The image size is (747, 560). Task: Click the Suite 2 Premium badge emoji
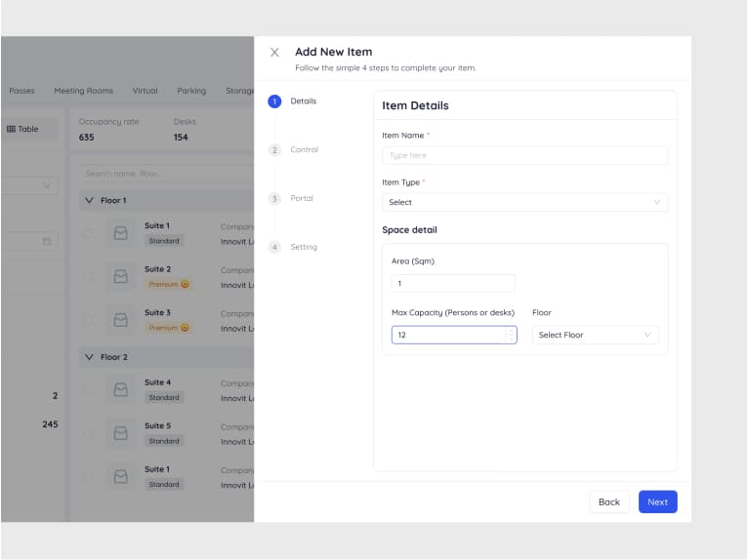tap(185, 284)
